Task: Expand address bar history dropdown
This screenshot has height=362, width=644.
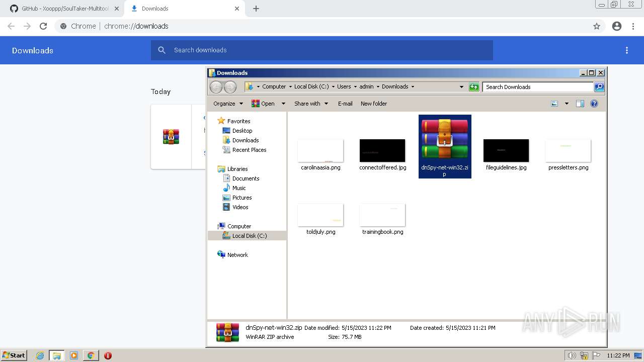Action: 461,87
